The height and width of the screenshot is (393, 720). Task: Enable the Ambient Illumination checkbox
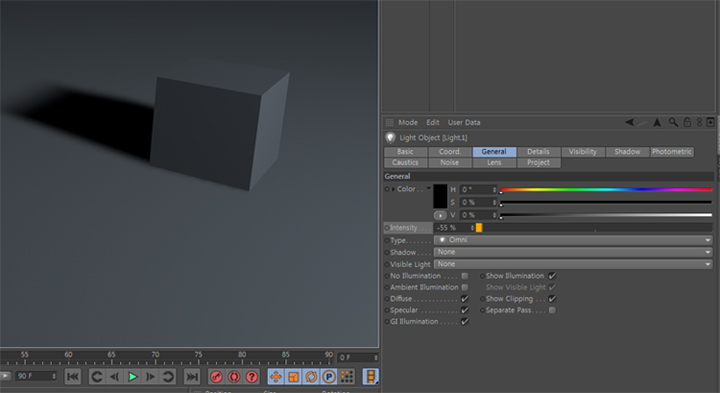tap(465, 287)
